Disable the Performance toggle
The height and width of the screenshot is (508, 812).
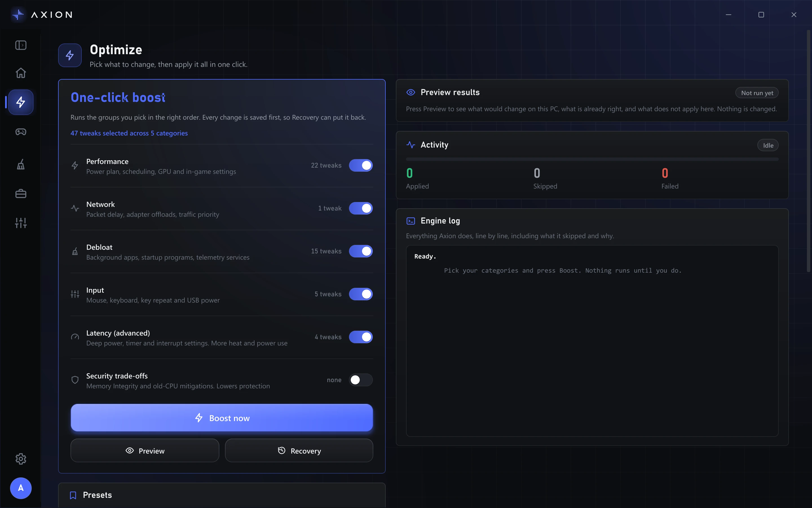[361, 165]
